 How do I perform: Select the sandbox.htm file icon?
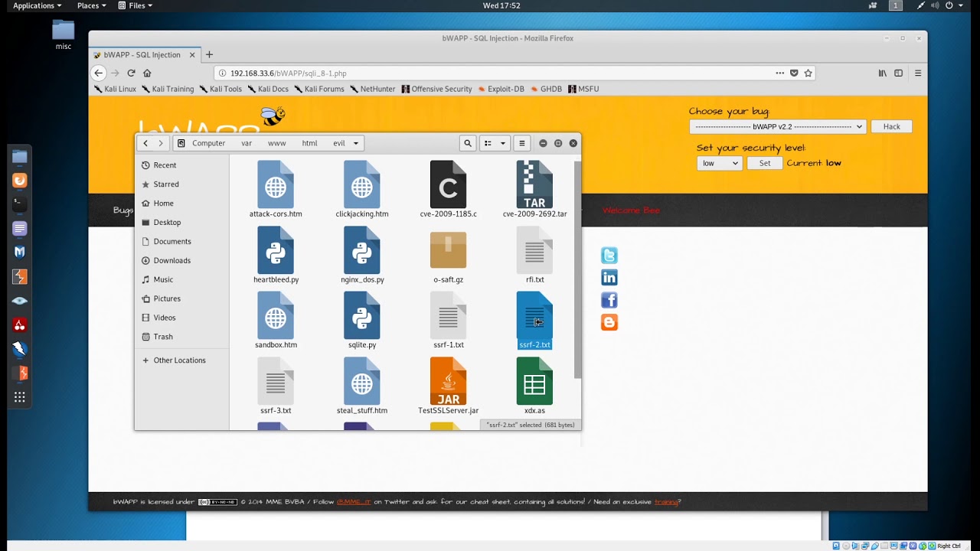[276, 315]
